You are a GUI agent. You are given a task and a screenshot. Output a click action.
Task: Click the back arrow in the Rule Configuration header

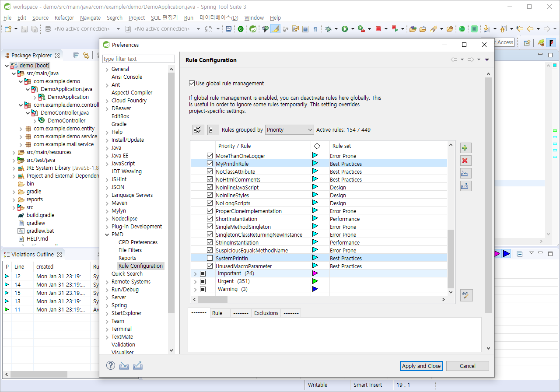[x=454, y=60]
